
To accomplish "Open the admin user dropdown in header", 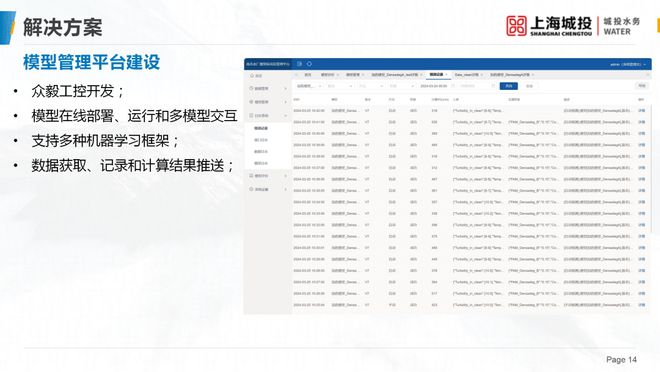I will 628,64.
